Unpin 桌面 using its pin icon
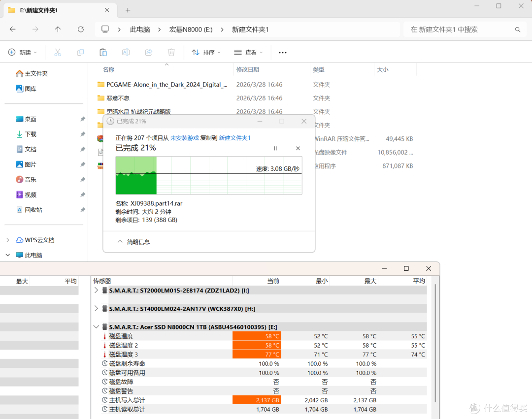Image resolution: width=532 pixels, height=419 pixels. pos(82,119)
